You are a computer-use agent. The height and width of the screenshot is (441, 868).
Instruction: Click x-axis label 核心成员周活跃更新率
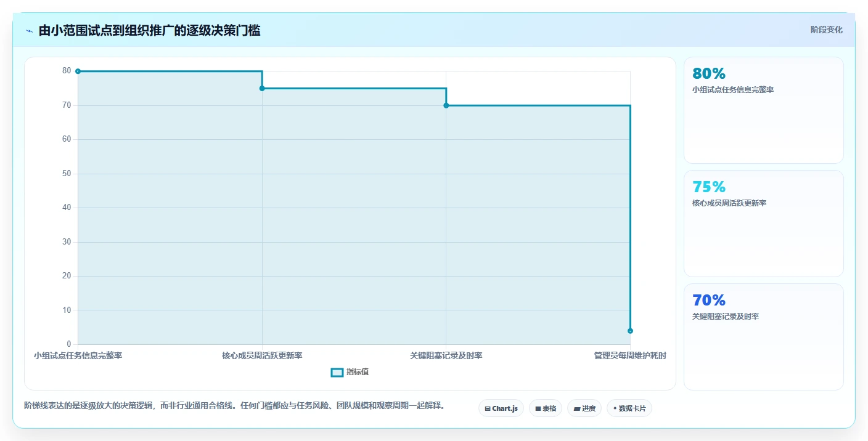262,355
